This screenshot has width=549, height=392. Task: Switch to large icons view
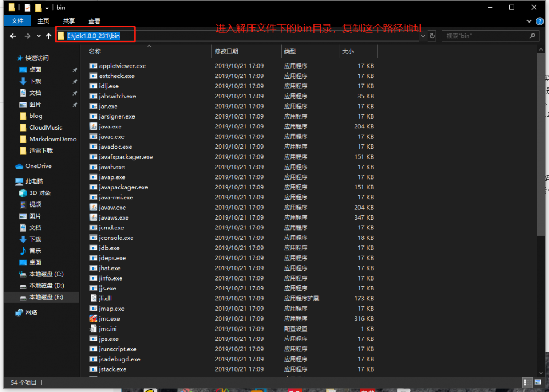538,382
